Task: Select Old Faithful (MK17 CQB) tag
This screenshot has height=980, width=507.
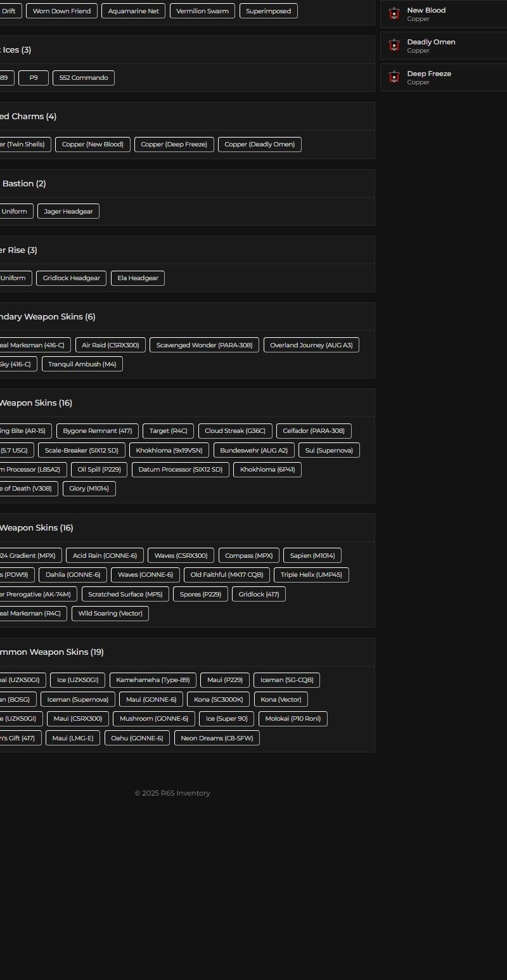Action: tap(227, 575)
